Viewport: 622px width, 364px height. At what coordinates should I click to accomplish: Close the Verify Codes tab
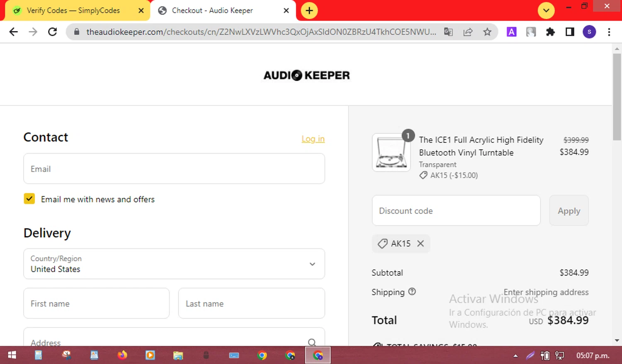click(x=141, y=10)
